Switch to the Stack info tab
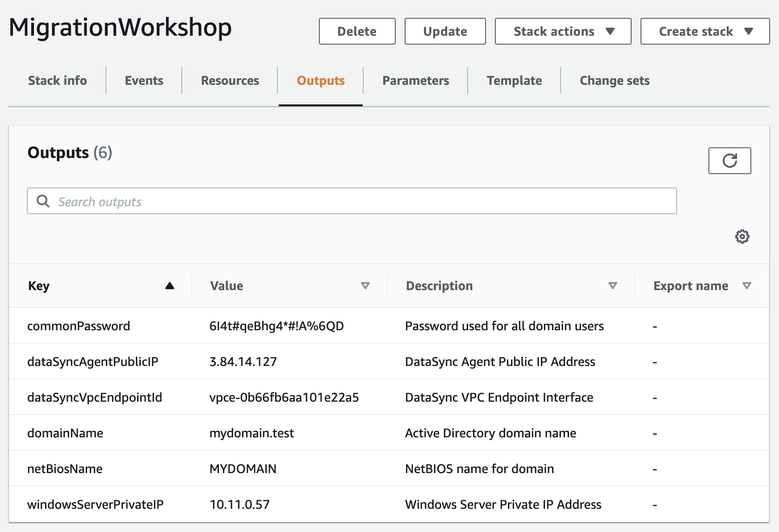779x532 pixels. point(58,81)
